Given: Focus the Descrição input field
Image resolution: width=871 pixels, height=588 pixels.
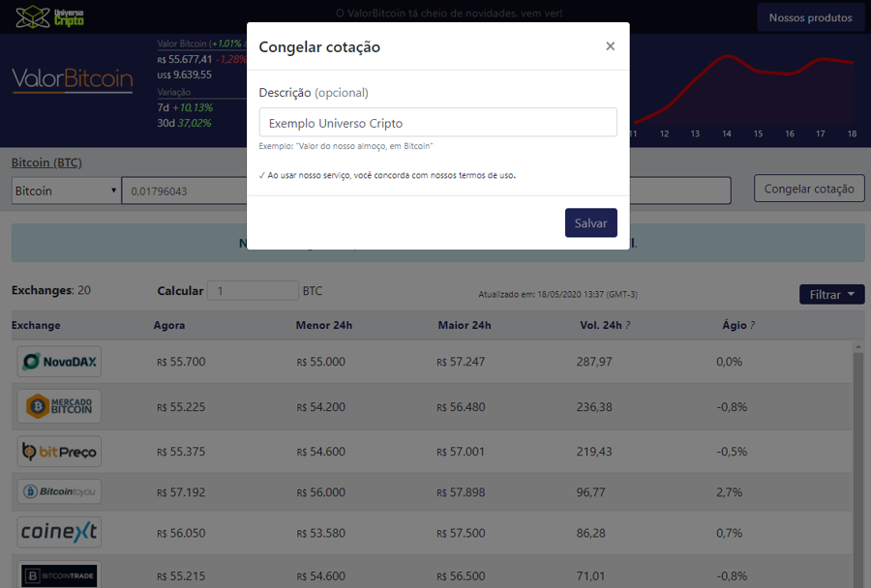Looking at the screenshot, I should (x=437, y=122).
